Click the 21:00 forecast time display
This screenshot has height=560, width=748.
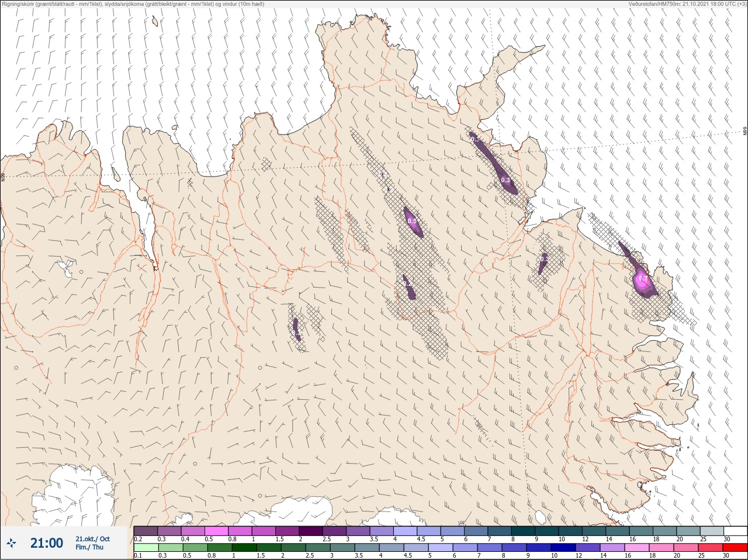pos(47,543)
